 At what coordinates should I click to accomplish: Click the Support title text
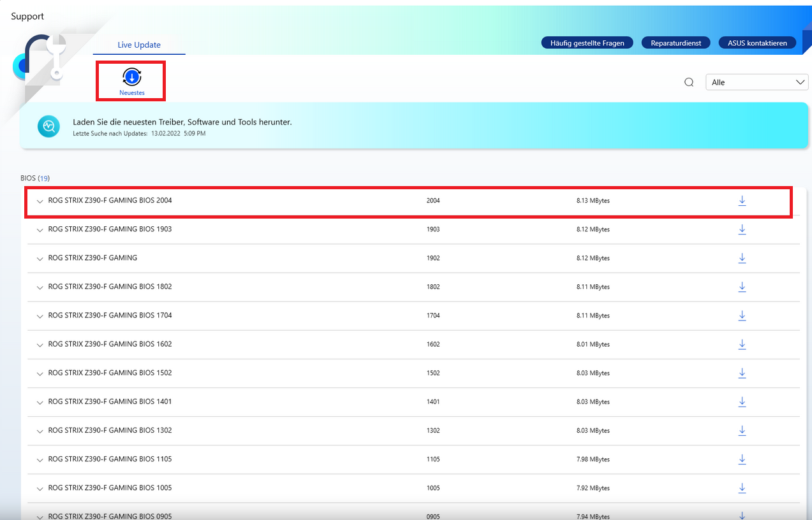pos(28,17)
